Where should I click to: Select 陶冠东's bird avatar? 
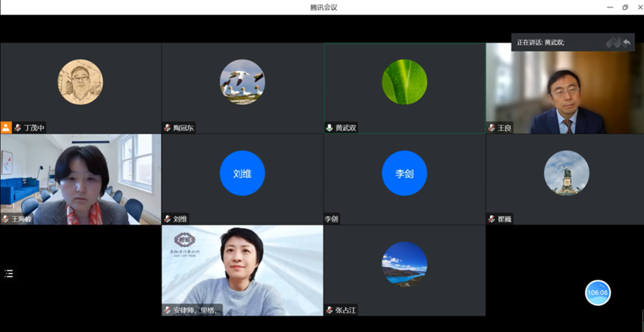242,82
